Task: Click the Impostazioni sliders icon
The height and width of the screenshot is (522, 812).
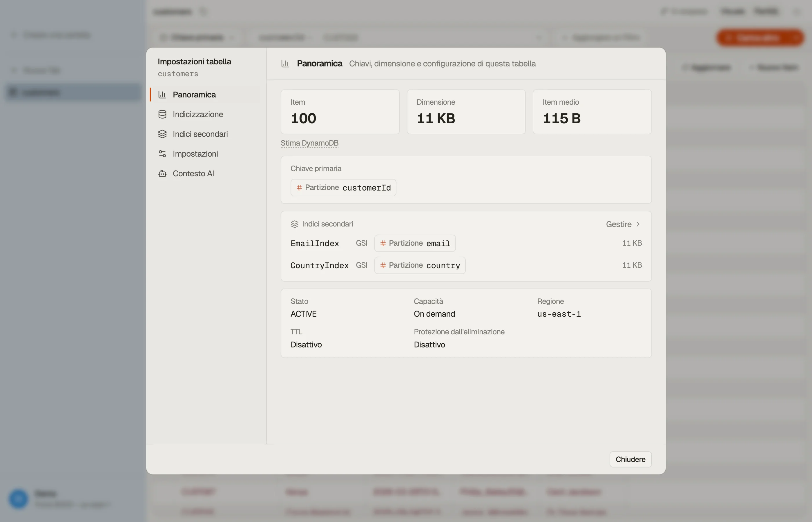Action: coord(162,153)
